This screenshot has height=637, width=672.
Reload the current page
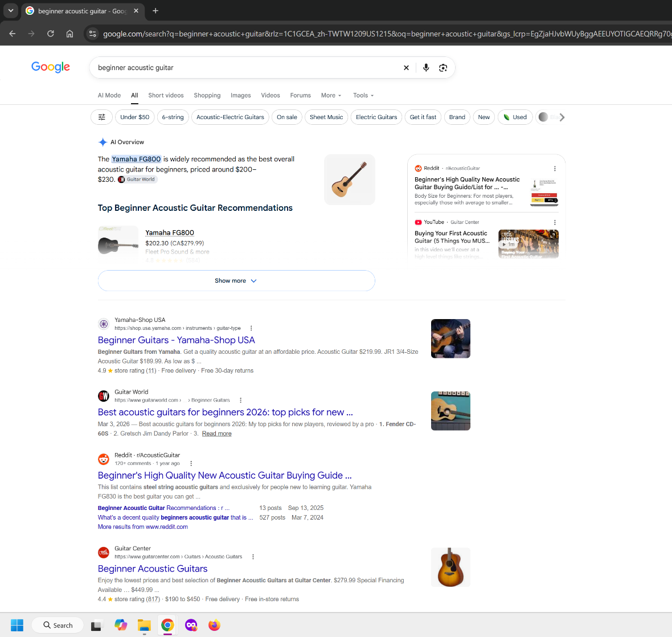[51, 34]
